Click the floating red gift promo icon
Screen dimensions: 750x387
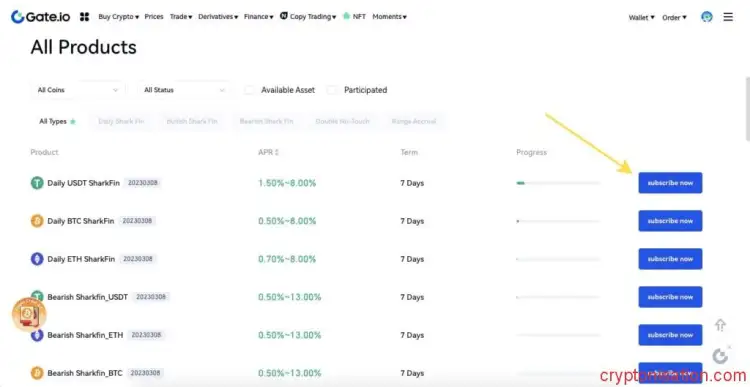[x=29, y=314]
